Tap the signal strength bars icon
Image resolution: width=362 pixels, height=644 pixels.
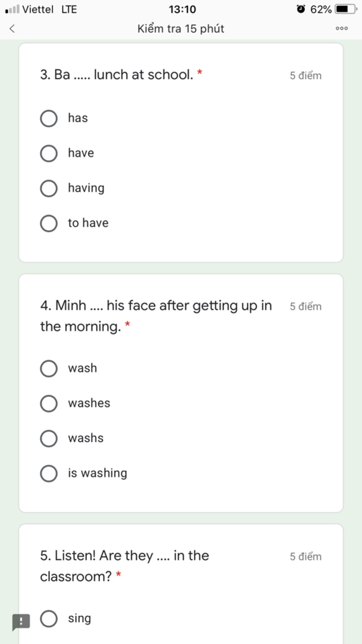[12, 9]
